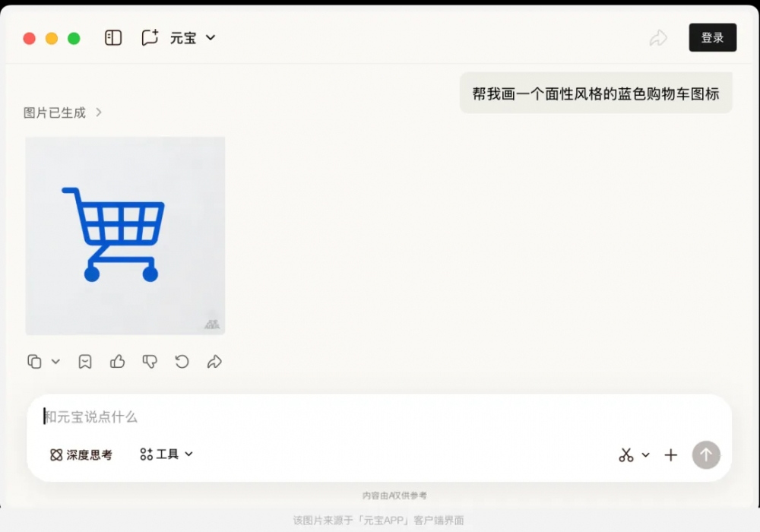
Task: Dislike the response with thumbs down
Action: [x=150, y=362]
